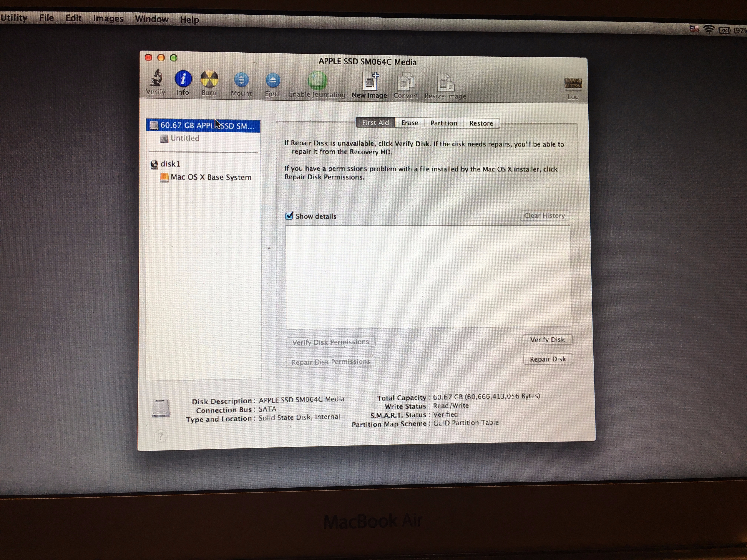This screenshot has height=560, width=747.
Task: Select Mac OS X Base System volume
Action: pos(211,177)
